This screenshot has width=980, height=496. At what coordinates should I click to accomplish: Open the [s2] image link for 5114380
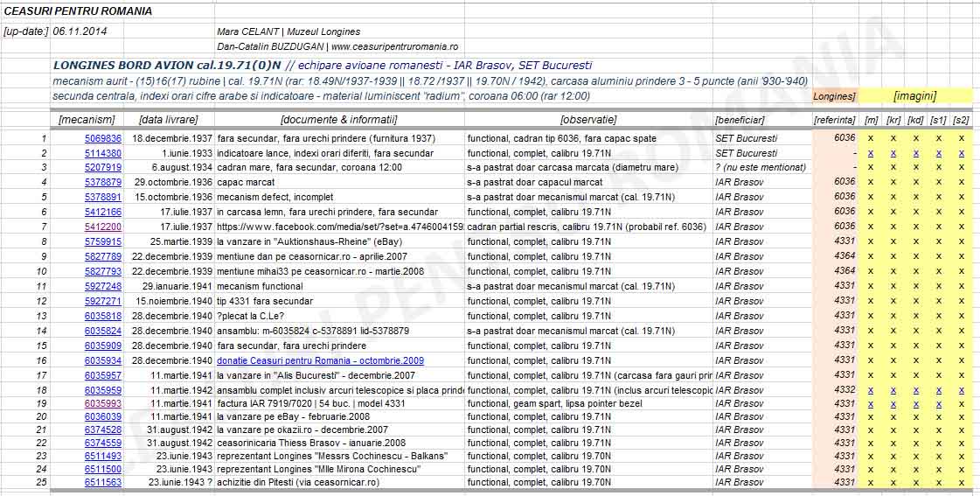pos(962,153)
